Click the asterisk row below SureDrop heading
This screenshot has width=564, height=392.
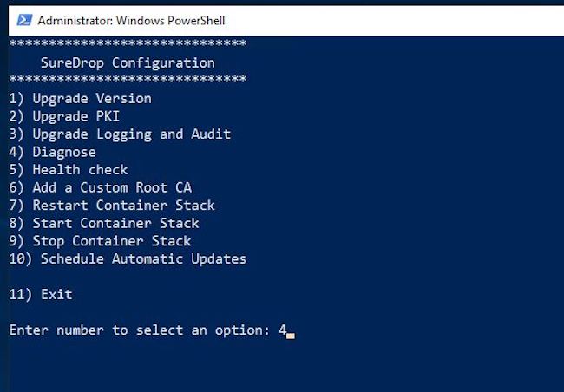(128, 80)
